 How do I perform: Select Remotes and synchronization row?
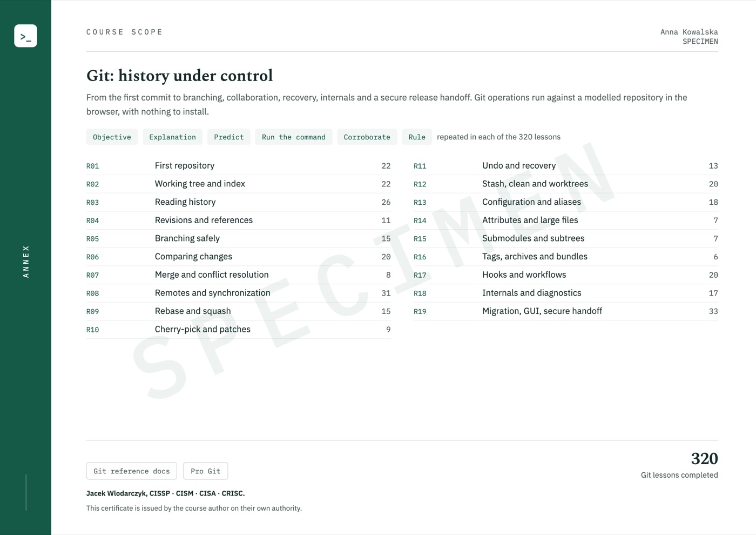tap(239, 293)
